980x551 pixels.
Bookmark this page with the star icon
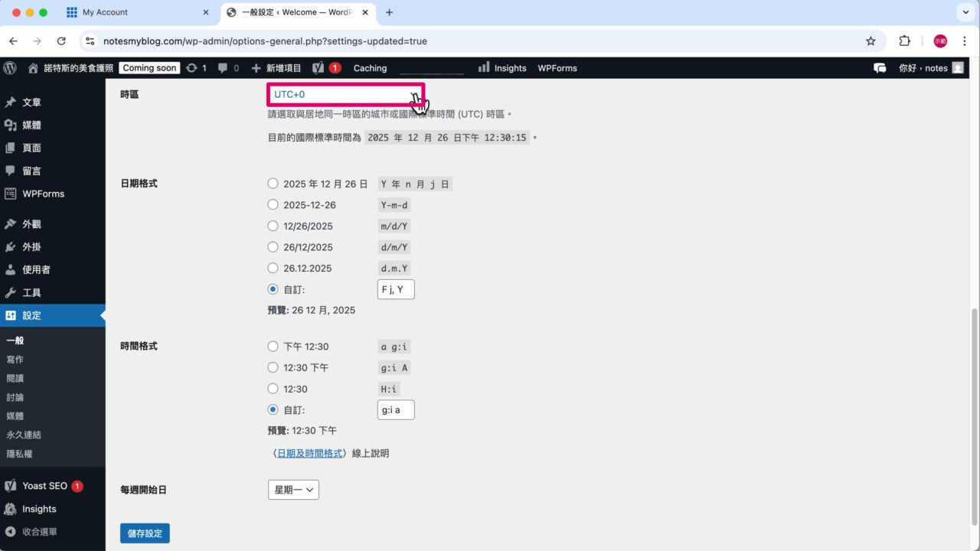871,41
